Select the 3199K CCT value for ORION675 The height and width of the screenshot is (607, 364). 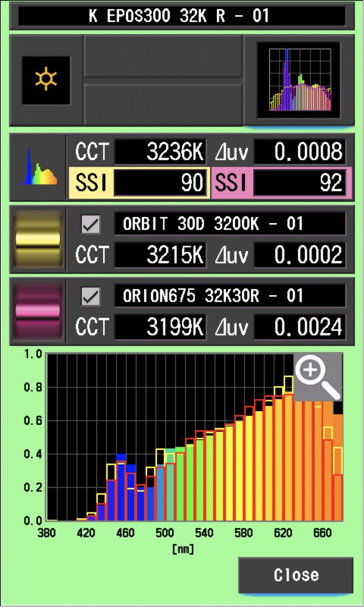(x=160, y=326)
